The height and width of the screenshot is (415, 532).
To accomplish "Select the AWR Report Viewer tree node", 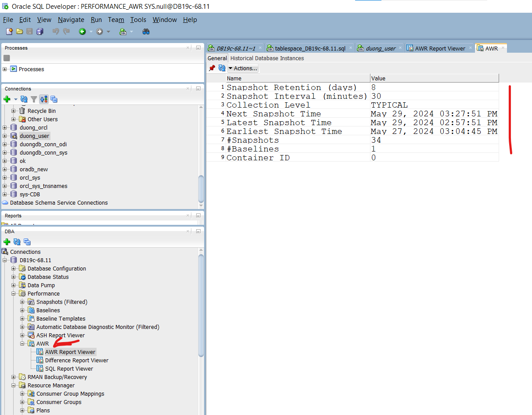I will (x=70, y=352).
